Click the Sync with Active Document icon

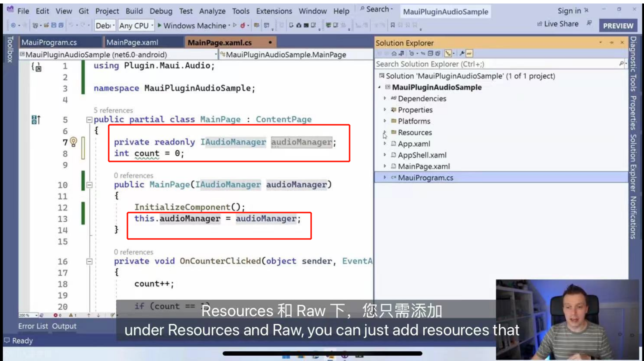click(x=423, y=53)
